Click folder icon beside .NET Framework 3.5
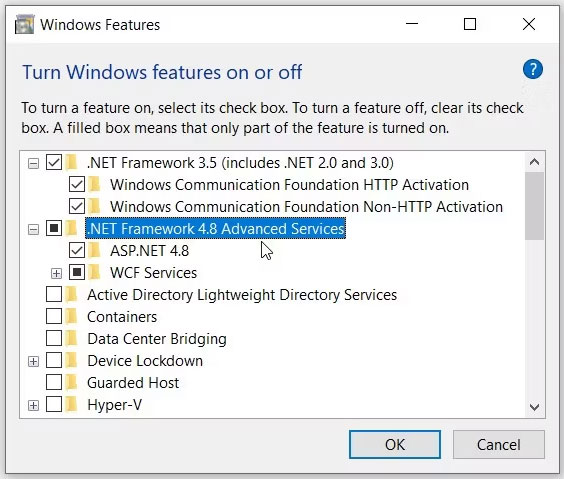 (x=72, y=163)
